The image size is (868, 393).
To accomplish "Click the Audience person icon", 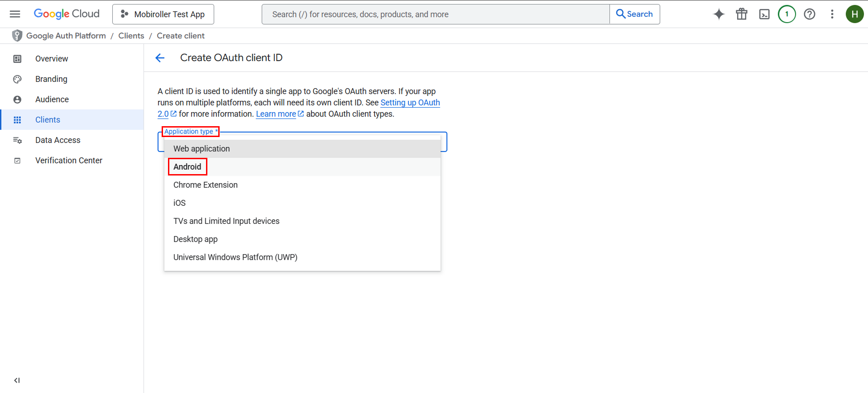I will click(17, 99).
